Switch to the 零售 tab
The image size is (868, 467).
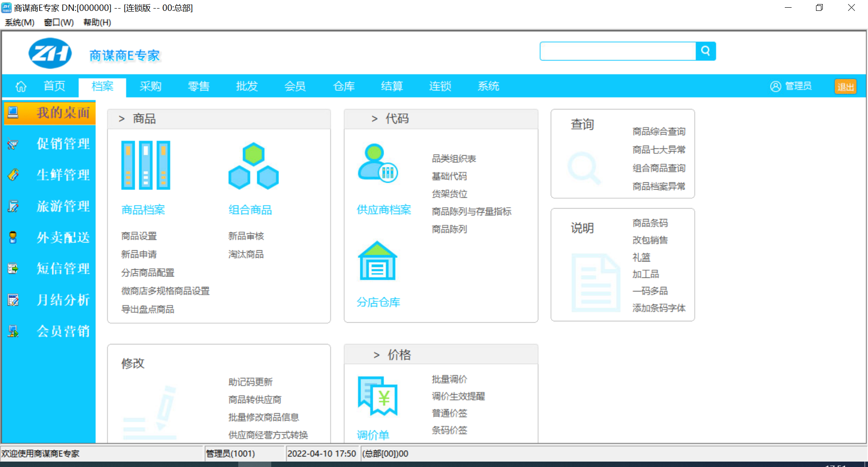[x=199, y=86]
